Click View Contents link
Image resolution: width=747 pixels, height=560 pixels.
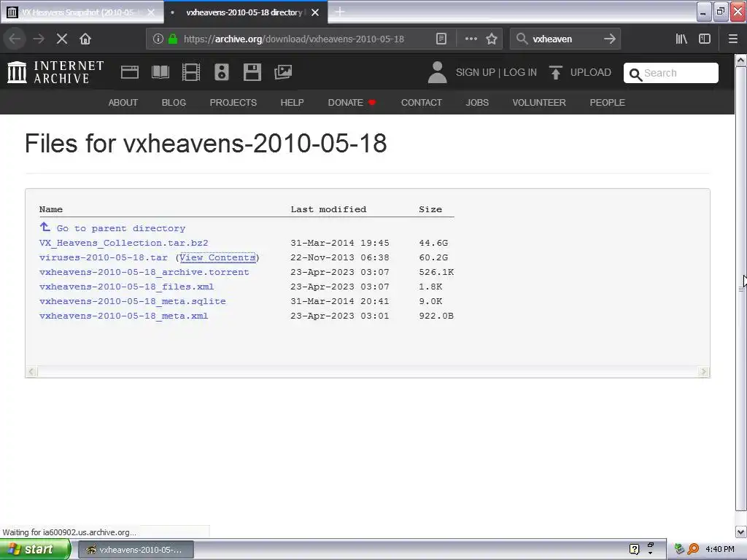217,257
